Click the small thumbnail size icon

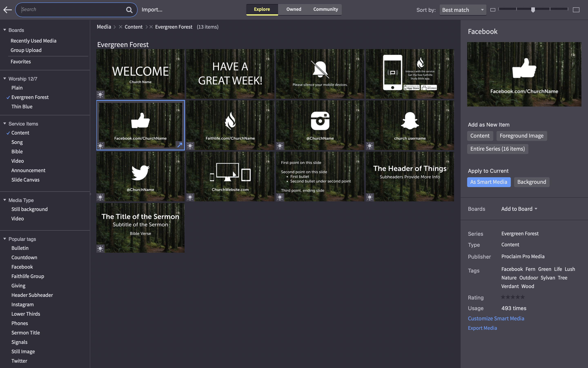[493, 10]
